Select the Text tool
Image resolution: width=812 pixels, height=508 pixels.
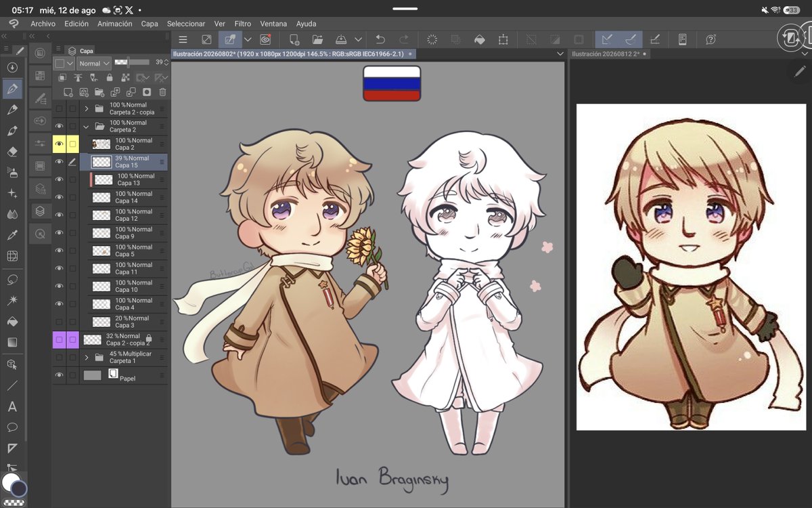12,406
